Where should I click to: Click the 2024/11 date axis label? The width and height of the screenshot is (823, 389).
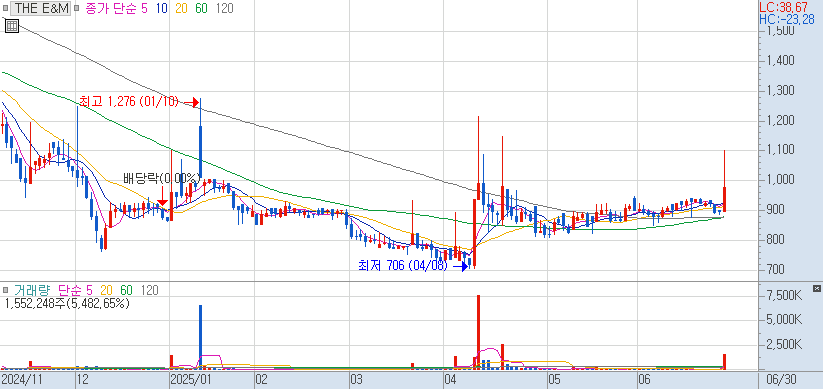22,379
